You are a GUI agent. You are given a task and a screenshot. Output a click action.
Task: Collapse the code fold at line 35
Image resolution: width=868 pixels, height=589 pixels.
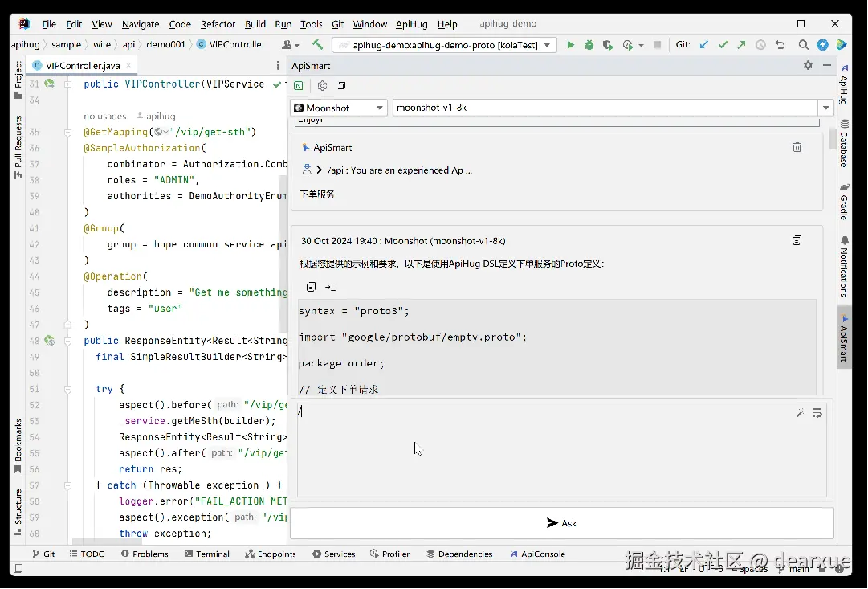coord(67,133)
